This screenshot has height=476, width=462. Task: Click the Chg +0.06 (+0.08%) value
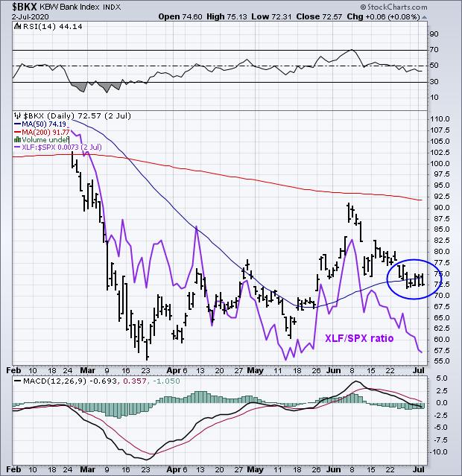pos(383,16)
